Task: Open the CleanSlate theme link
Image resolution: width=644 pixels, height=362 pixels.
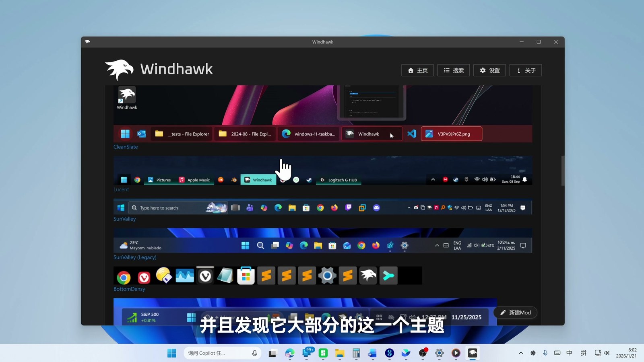Action: point(126,147)
